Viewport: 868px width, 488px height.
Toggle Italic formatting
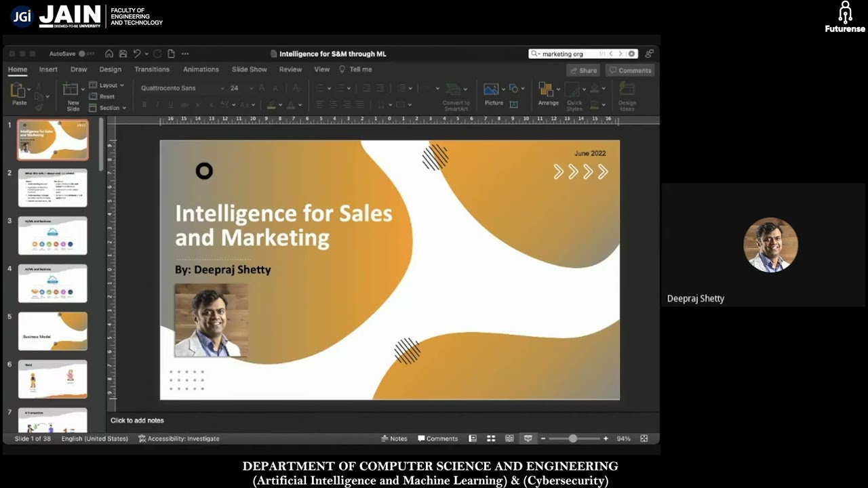point(157,104)
